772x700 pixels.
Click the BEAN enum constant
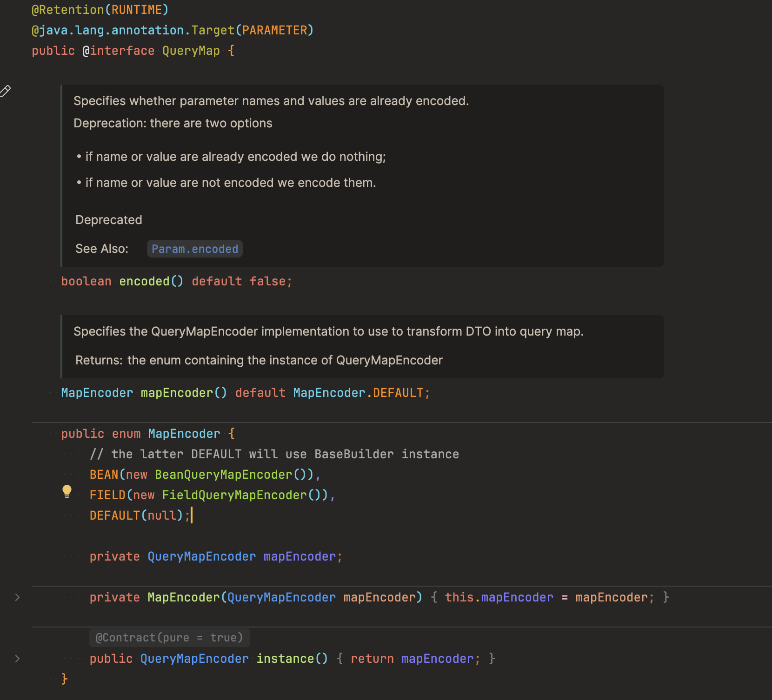(x=104, y=475)
